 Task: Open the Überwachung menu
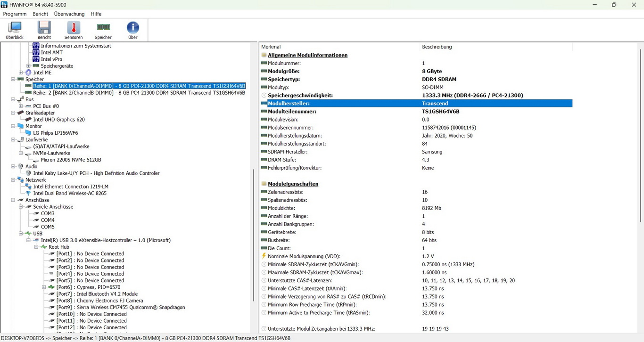click(x=69, y=14)
